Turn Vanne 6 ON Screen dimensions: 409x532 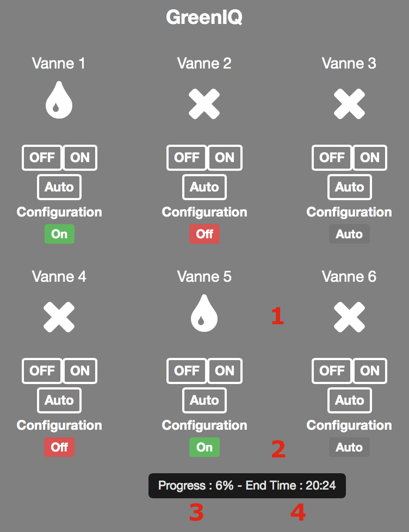(370, 370)
